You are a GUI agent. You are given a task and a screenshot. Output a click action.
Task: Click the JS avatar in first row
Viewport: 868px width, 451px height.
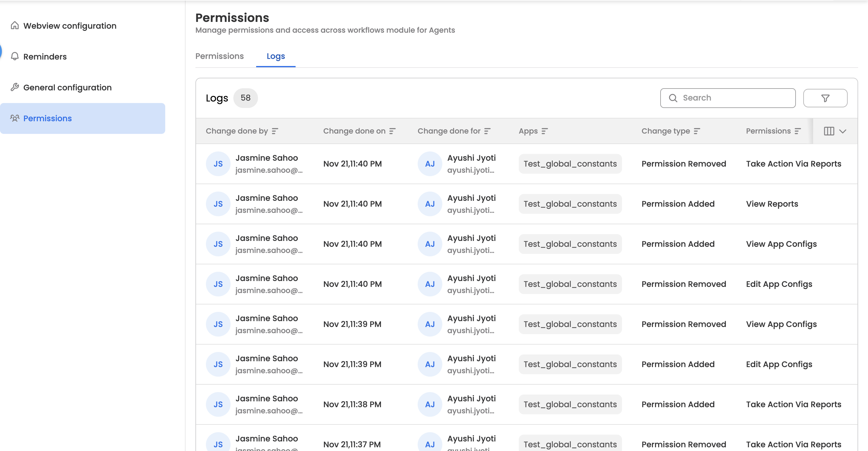[x=218, y=164]
